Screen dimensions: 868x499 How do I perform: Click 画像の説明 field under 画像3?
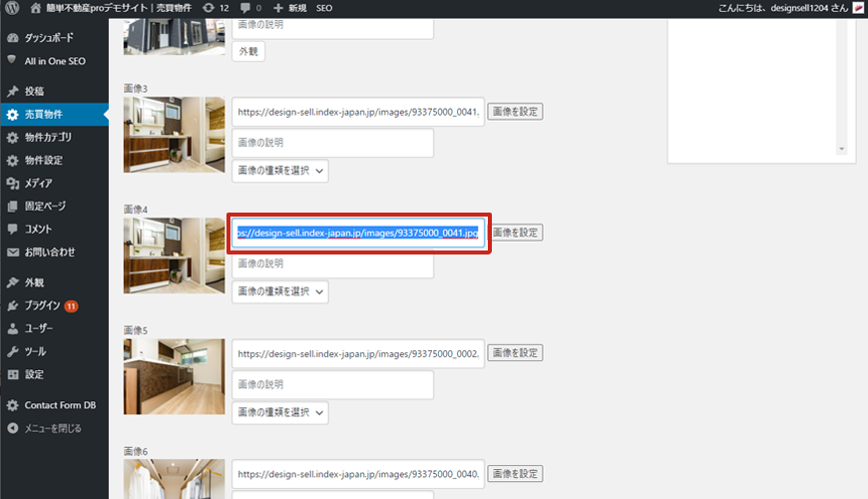(332, 143)
